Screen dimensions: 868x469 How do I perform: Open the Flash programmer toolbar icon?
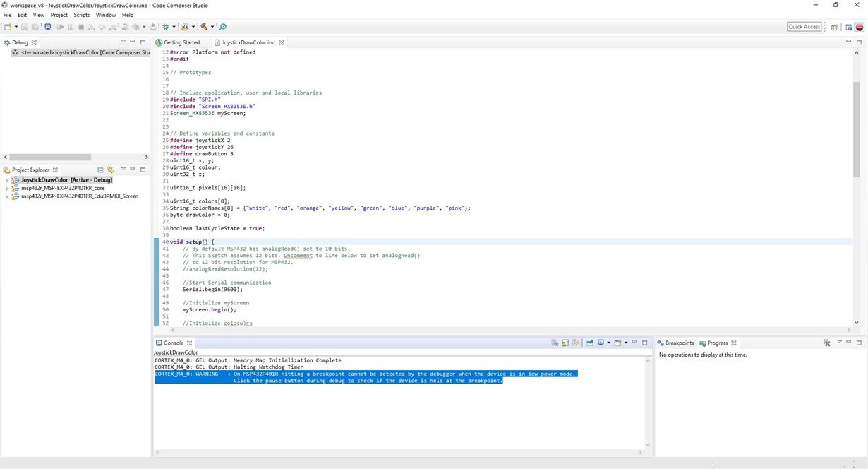coord(186,27)
